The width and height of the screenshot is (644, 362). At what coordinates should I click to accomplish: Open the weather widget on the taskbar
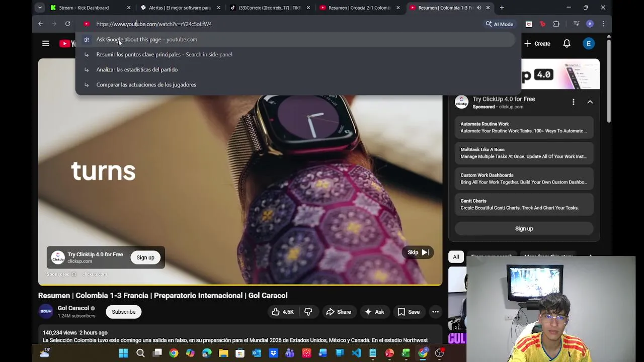click(x=45, y=353)
